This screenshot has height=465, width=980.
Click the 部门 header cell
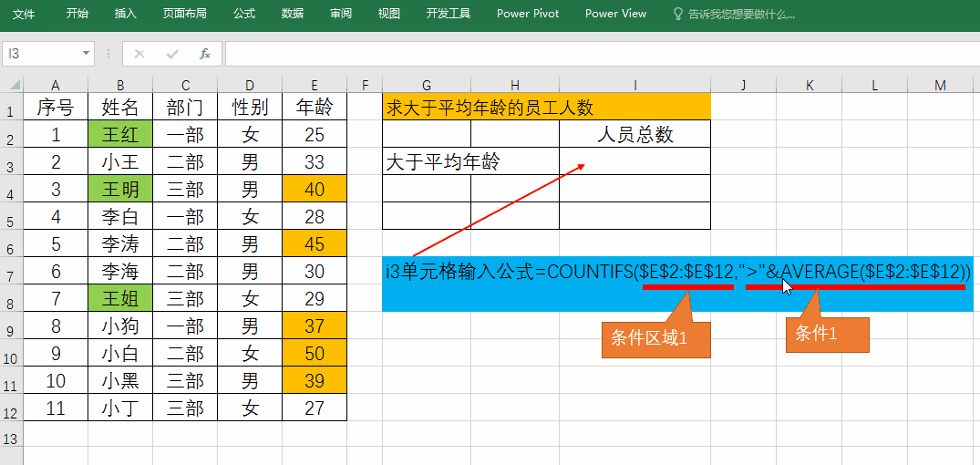click(185, 107)
